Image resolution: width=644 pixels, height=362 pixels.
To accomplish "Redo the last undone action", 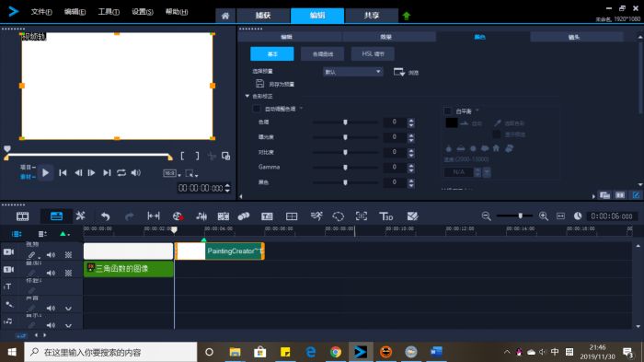I will 130,216.
